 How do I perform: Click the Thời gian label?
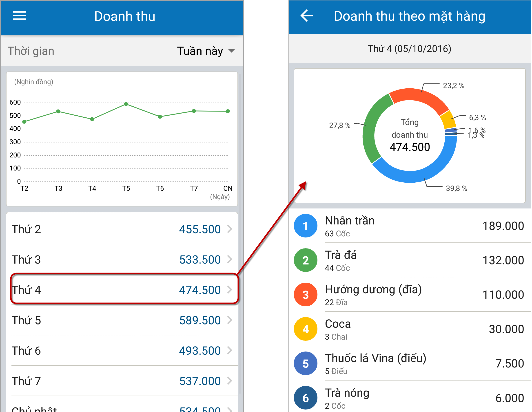(x=31, y=51)
